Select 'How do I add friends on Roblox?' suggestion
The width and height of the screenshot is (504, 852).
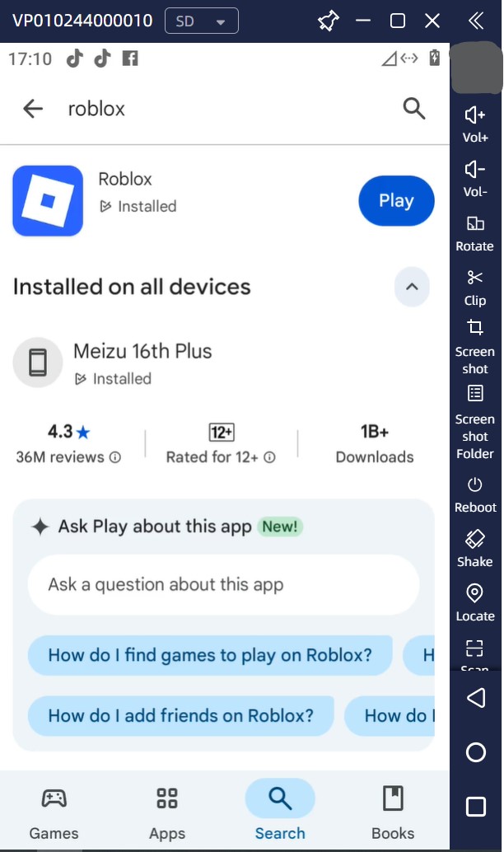[181, 715]
